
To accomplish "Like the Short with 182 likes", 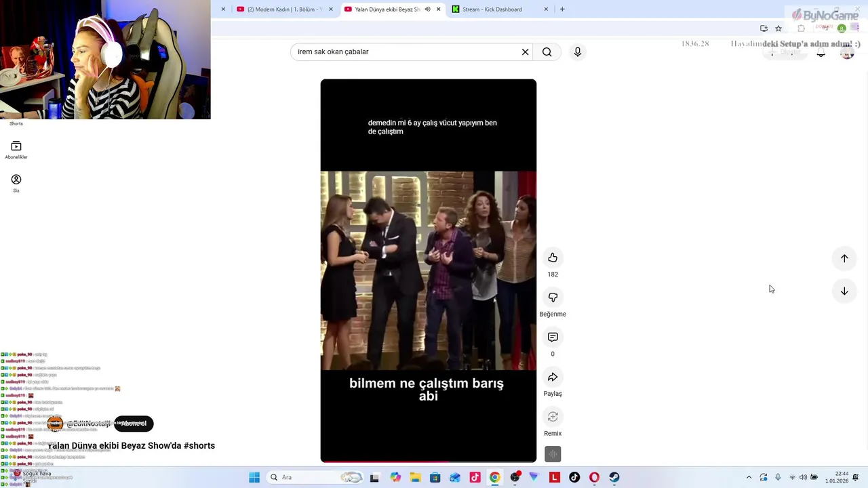I will coord(553,258).
